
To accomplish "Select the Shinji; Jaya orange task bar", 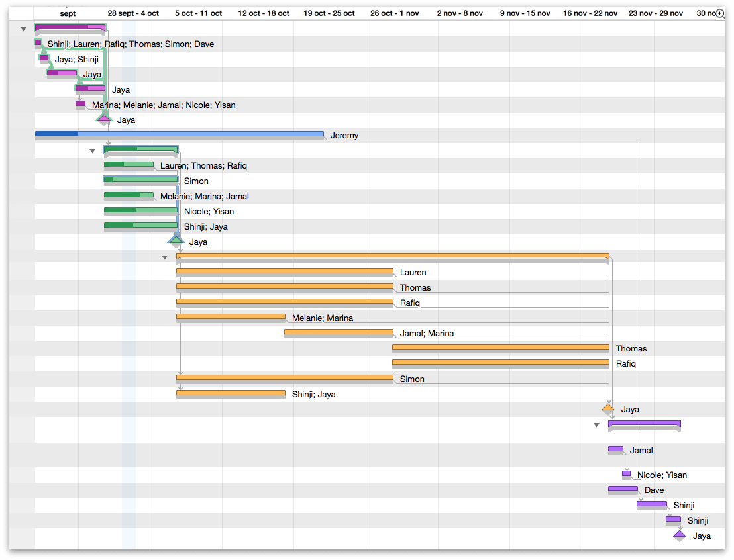I will coord(231,393).
